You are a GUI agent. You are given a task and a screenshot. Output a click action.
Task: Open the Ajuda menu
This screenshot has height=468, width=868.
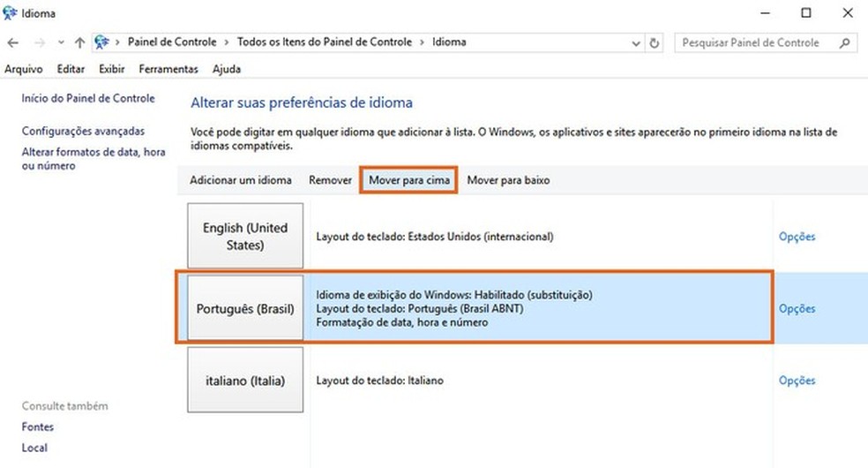(x=227, y=69)
